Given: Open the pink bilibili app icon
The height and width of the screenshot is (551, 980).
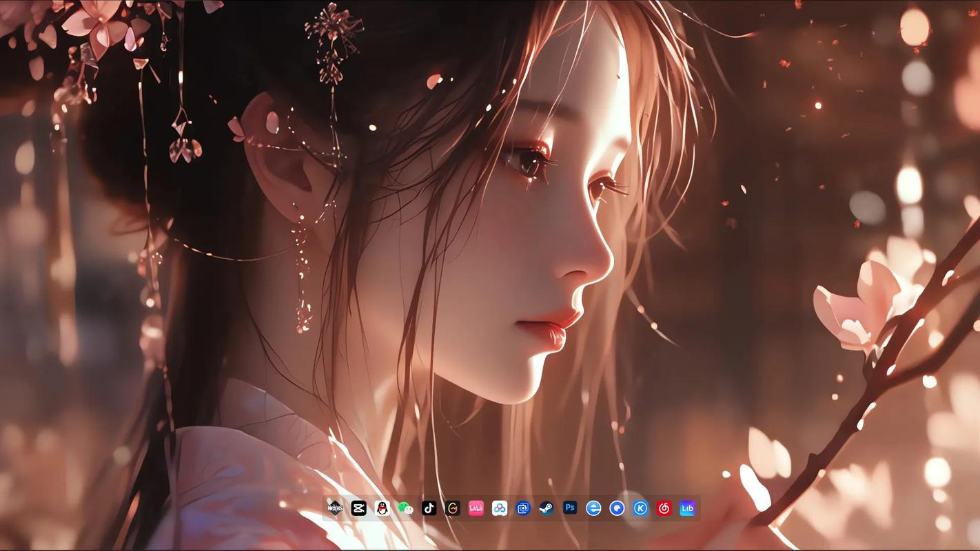Looking at the screenshot, I should click(x=476, y=508).
